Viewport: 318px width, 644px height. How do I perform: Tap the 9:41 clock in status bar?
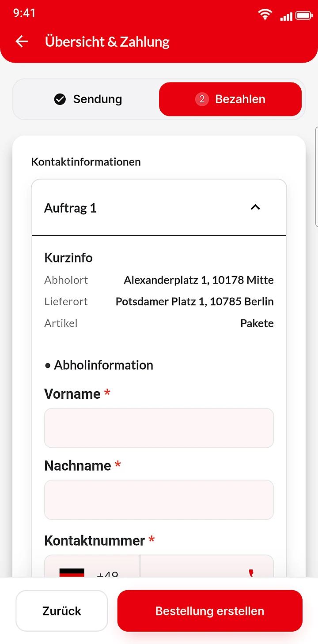(24, 13)
